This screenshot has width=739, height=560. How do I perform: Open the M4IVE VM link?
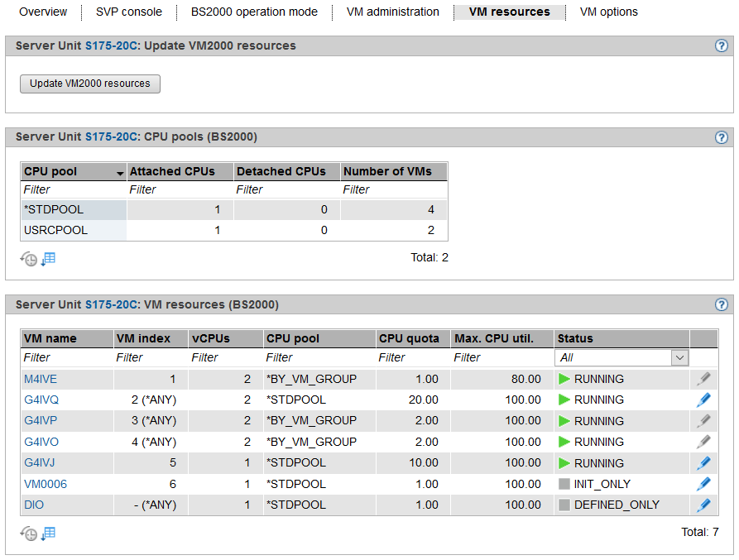(41, 380)
